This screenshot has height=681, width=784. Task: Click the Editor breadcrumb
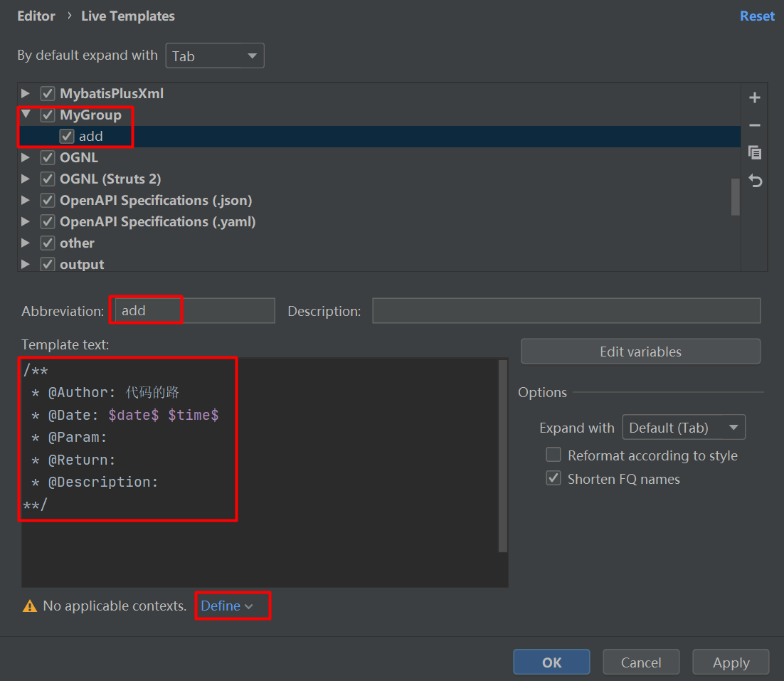36,16
